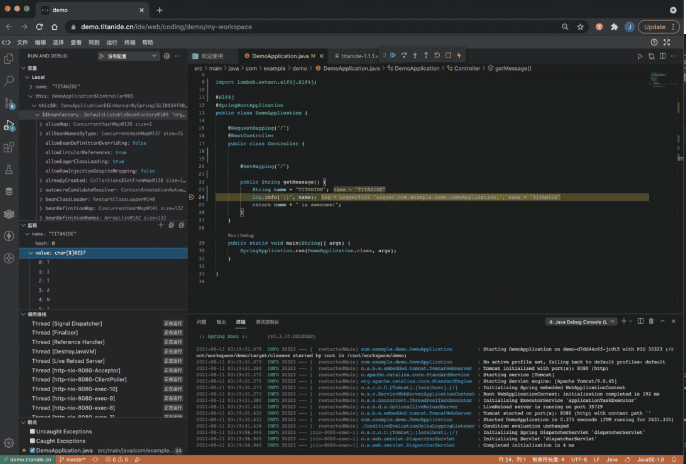Click the Update button in the browser toolbar
The image size is (686, 464).
click(655, 26)
